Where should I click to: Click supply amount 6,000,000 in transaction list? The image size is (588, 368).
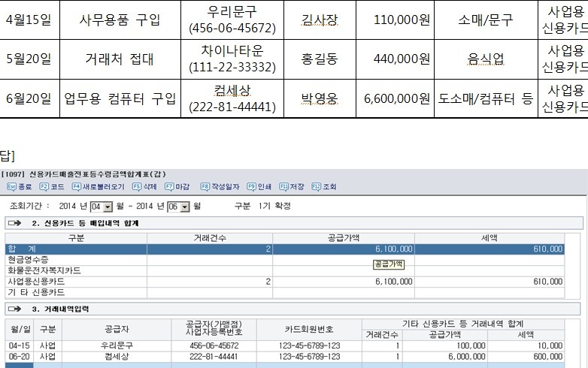click(x=467, y=357)
